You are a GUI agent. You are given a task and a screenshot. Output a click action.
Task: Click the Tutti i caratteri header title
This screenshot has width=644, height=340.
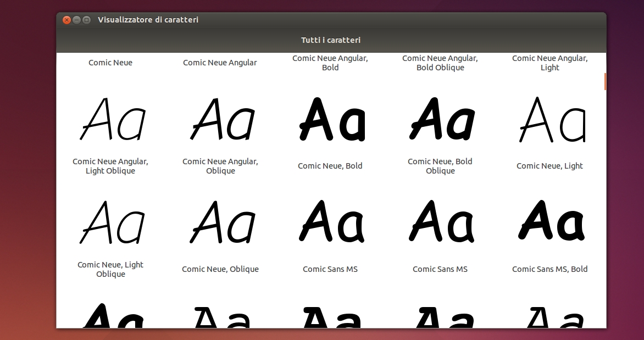(x=331, y=40)
